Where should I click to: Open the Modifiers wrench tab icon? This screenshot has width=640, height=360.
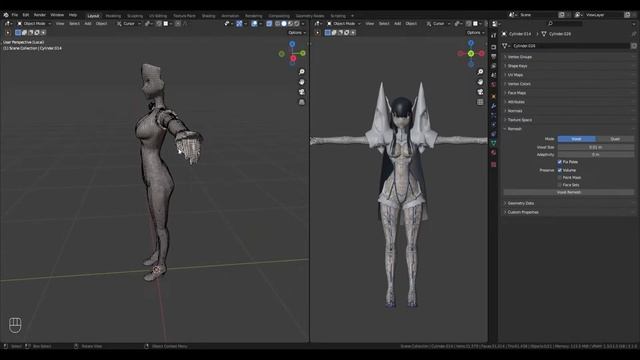click(x=493, y=106)
